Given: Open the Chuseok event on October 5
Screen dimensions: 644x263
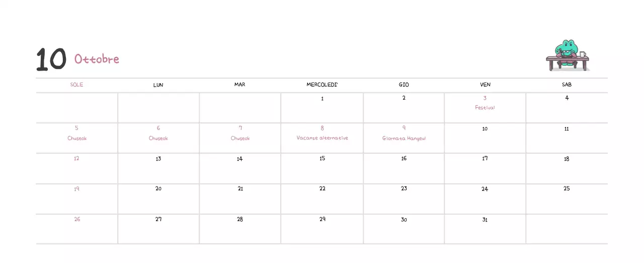Looking at the screenshot, I should click(x=77, y=138).
